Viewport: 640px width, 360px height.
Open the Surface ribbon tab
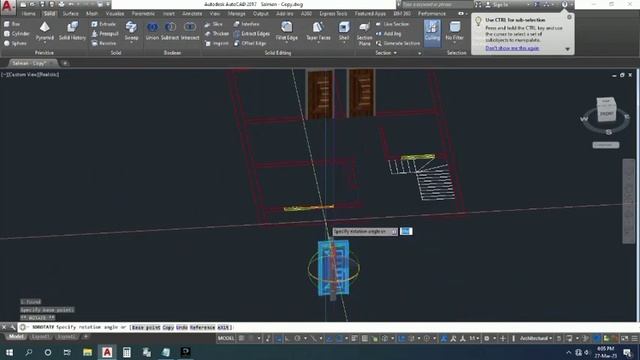70,13
